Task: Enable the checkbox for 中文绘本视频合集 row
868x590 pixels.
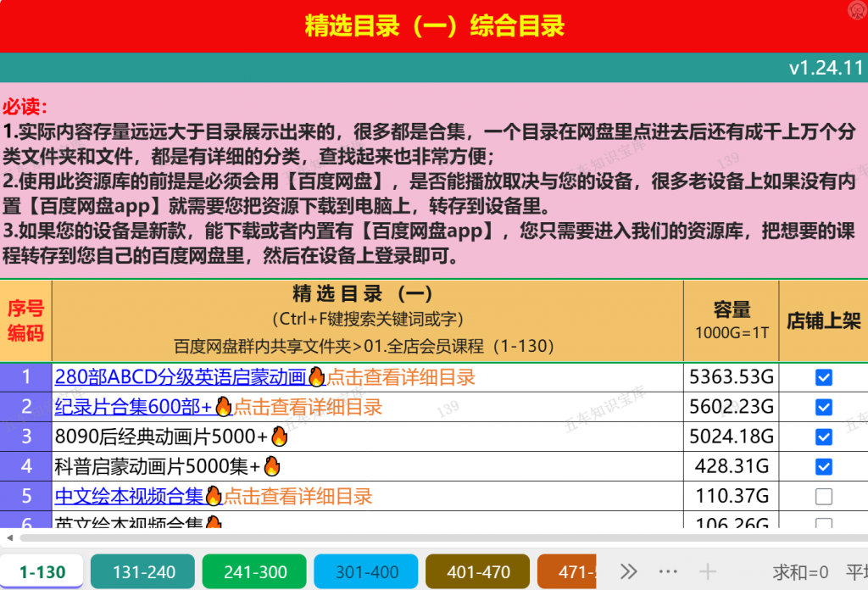Action: pos(823,496)
